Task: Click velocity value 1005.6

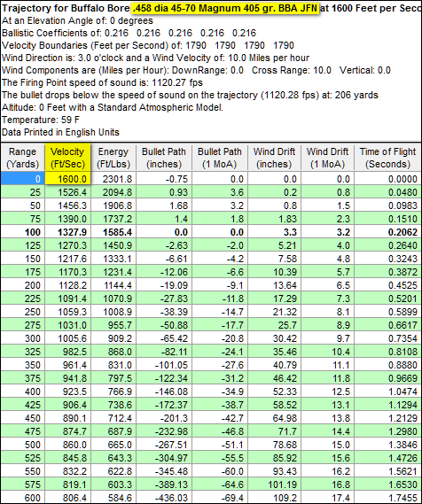Action: click(x=68, y=338)
